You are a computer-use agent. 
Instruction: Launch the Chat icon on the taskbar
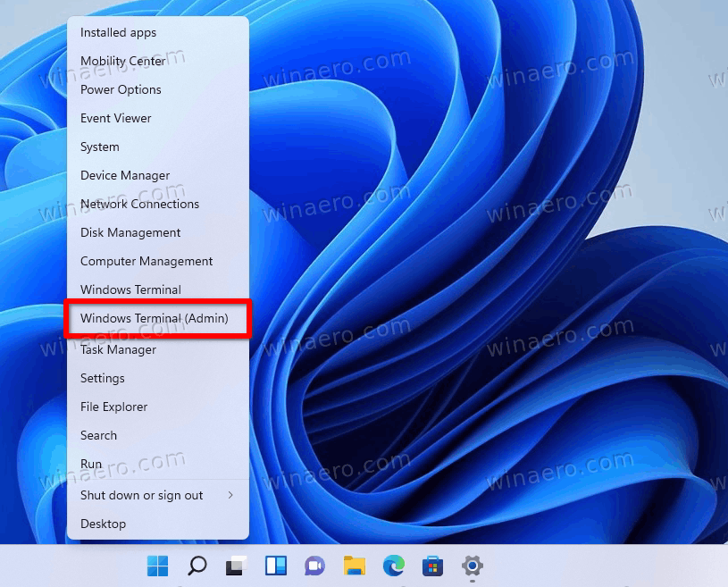point(314,566)
